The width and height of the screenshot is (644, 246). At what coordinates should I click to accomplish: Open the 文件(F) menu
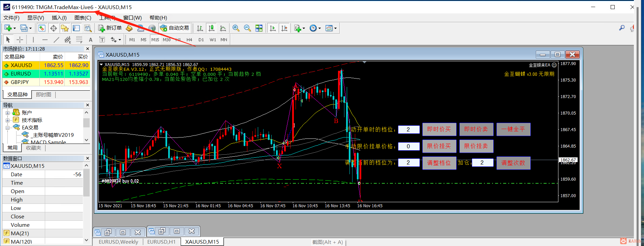[11, 18]
